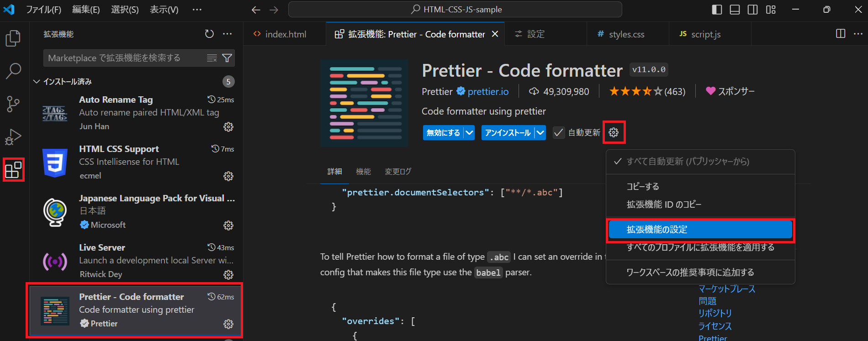Select the 機能 tab

[x=364, y=172]
